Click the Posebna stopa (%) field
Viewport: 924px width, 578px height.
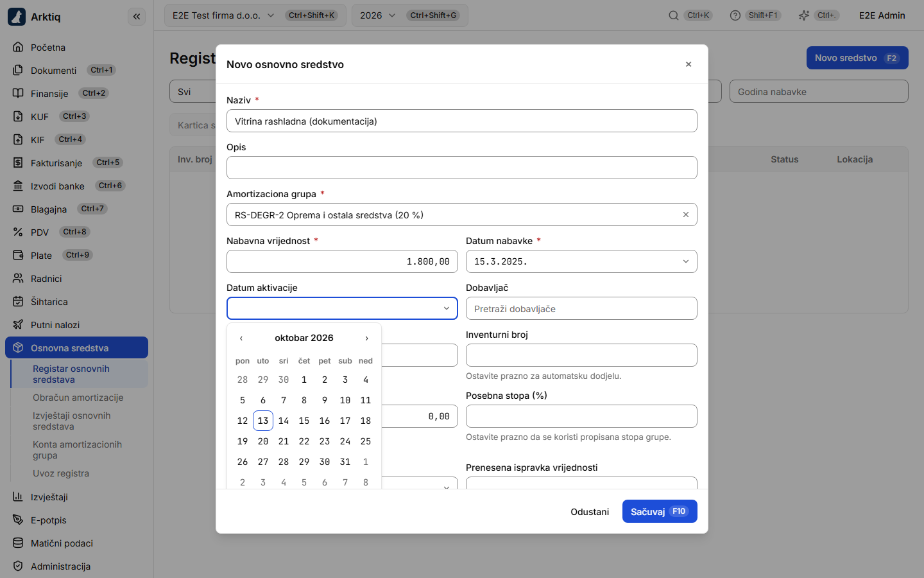click(581, 416)
